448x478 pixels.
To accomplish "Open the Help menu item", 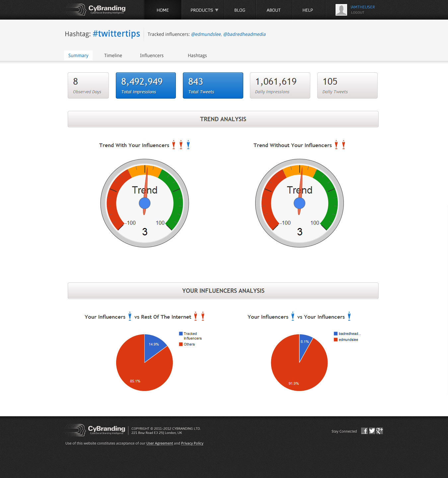I will (308, 10).
